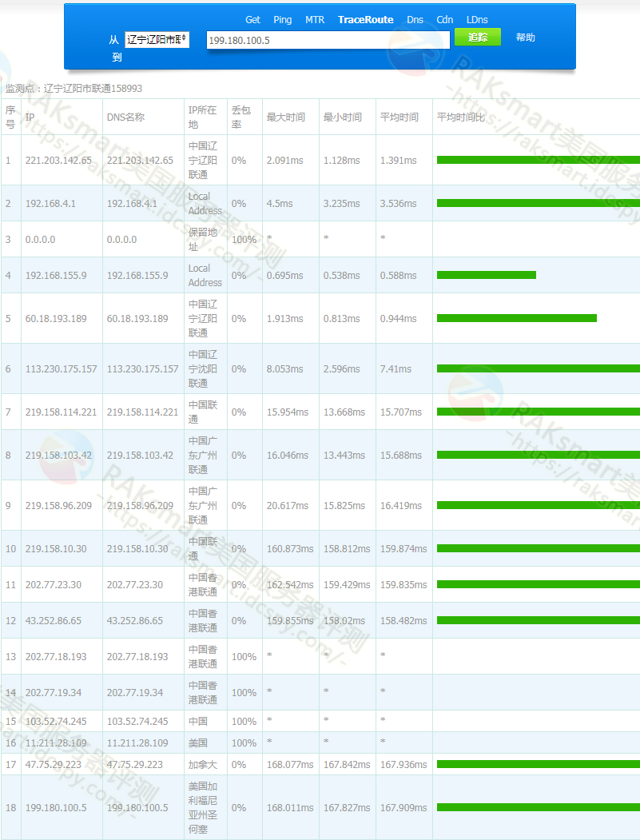This screenshot has width=640, height=840.
Task: Switch to the Ping tab
Action: click(x=282, y=20)
